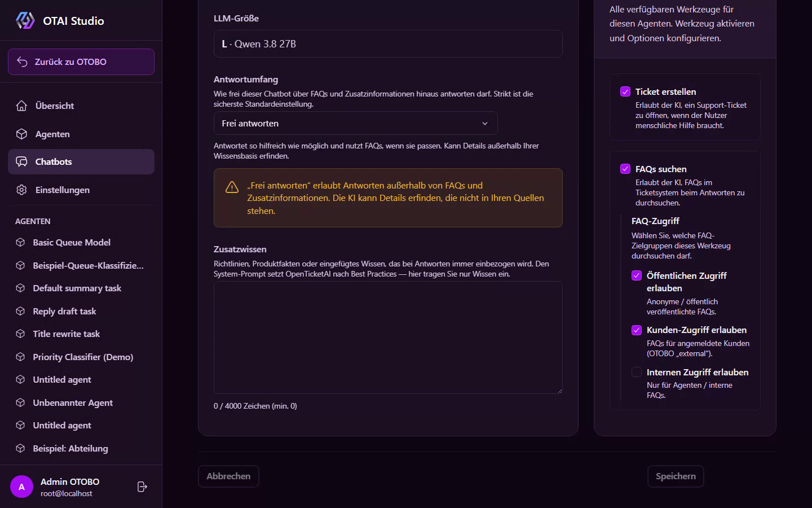Open the LLM-Größe selector Qwen 3.8 27B
This screenshot has height=508, width=812.
tap(388, 43)
